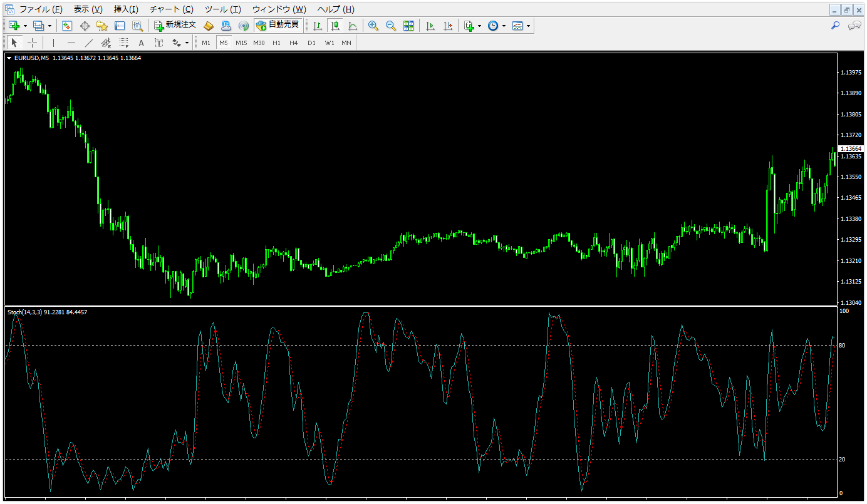Open the 挿入(I) menu

point(126,9)
